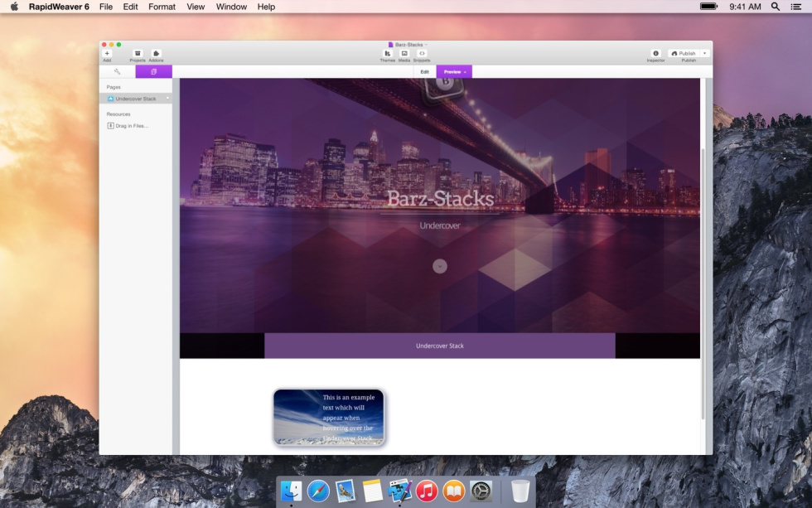Open the Mail stamp icon in Dock
Viewport: 812px width, 508px height.
pyautogui.click(x=345, y=491)
